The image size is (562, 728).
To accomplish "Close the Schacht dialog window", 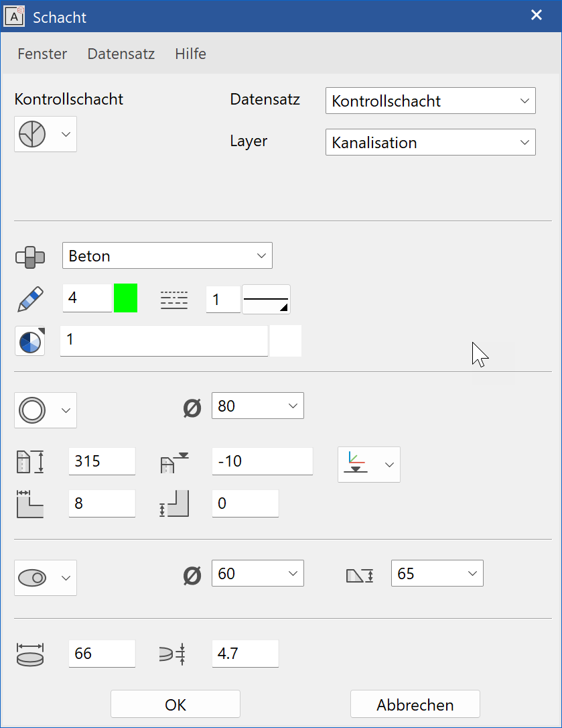I will pos(537,15).
